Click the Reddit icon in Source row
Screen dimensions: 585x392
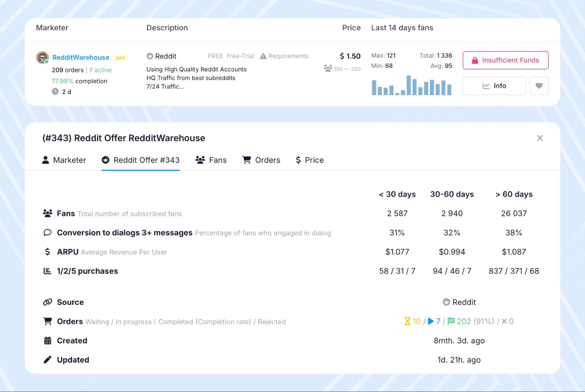tap(446, 302)
